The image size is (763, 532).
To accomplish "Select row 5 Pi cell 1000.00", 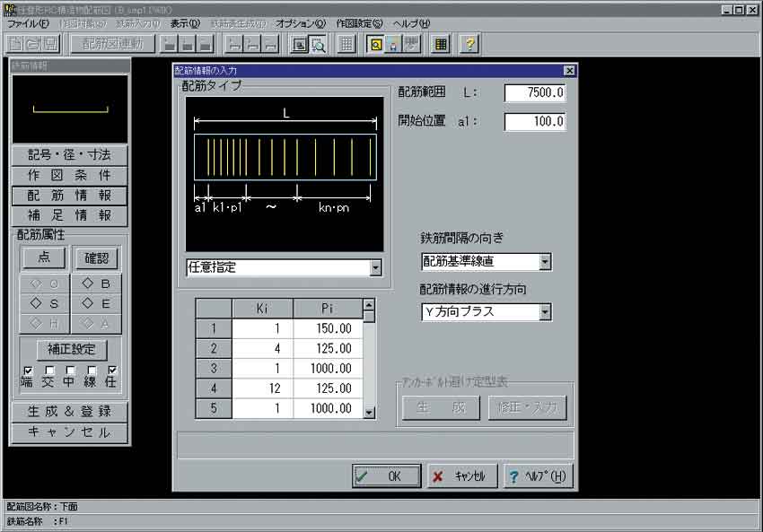I will point(328,408).
